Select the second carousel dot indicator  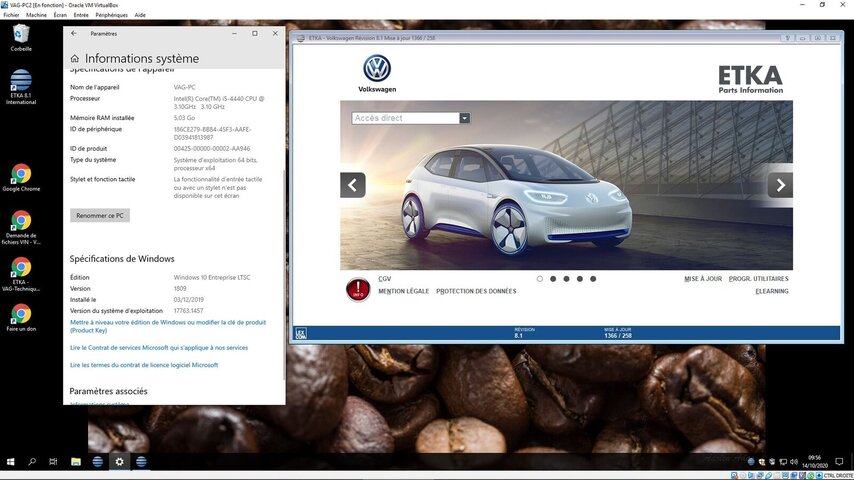click(x=553, y=278)
